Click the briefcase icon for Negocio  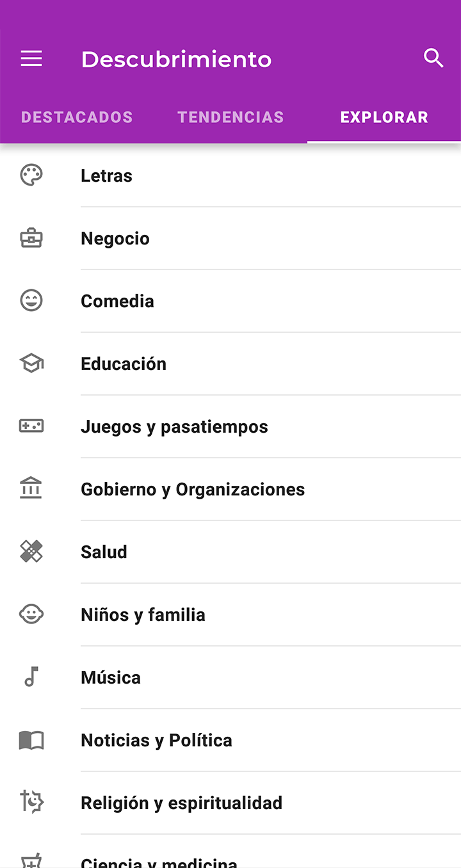pos(31,238)
